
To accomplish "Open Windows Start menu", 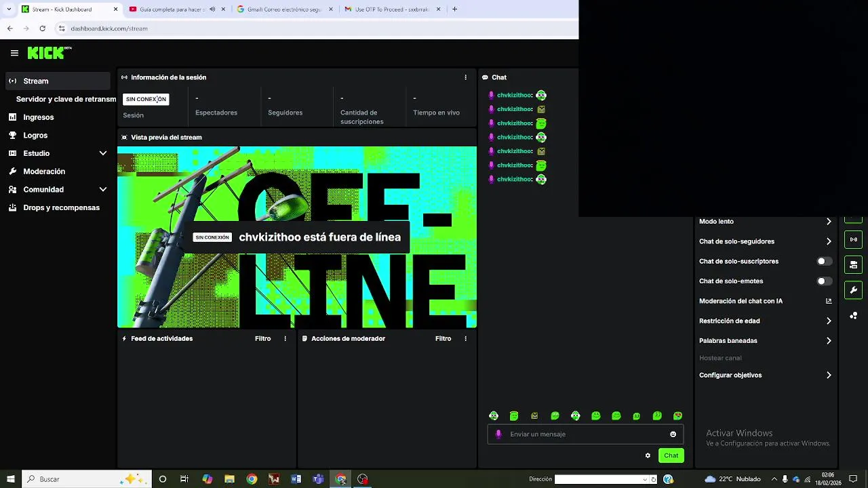I will click(x=10, y=479).
